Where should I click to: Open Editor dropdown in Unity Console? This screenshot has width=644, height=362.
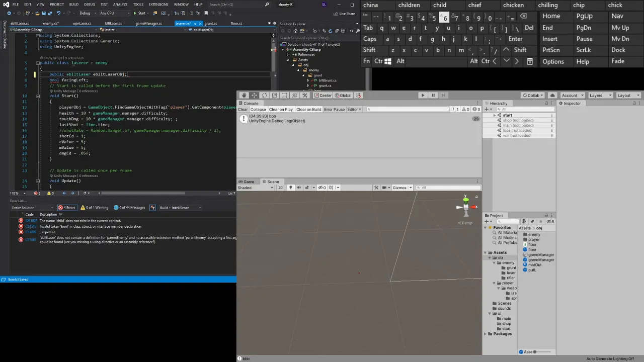click(354, 109)
